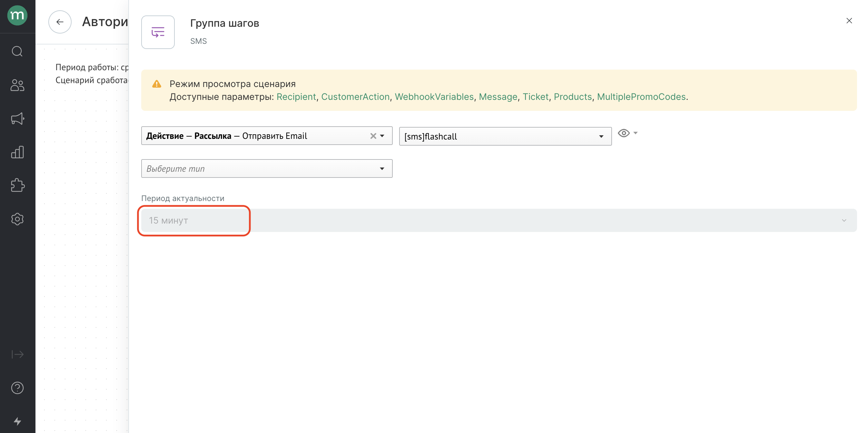Click the warning triangle icon in the banner

157,84
